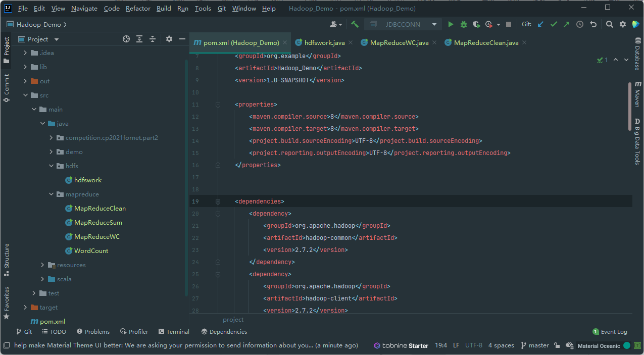This screenshot has height=355, width=644.
Task: Click the project breadcrumb below editor
Action: (233, 320)
